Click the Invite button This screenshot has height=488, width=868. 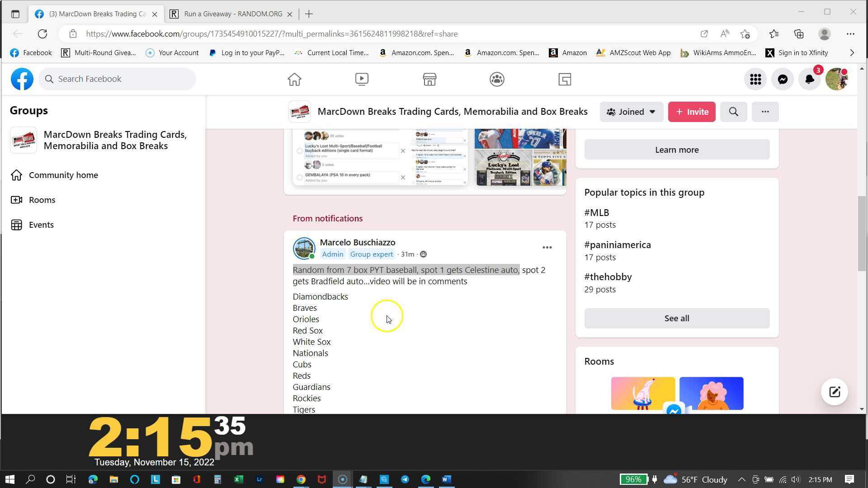point(692,112)
